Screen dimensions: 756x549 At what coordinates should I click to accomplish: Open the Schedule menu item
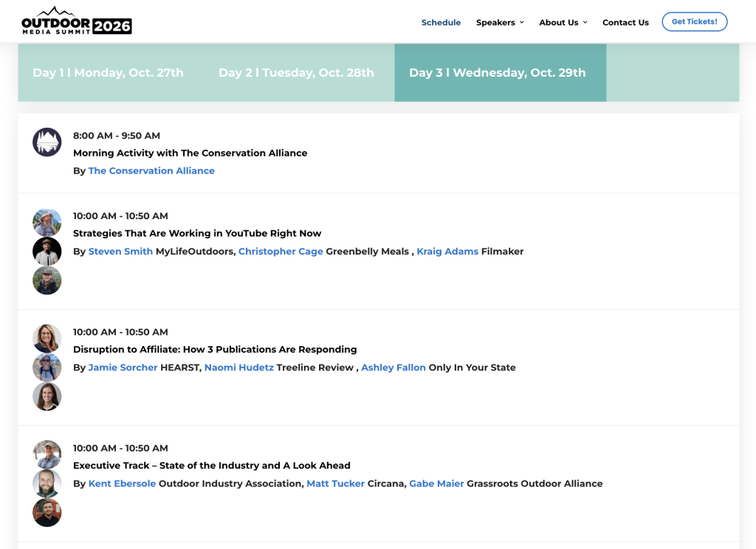point(441,22)
